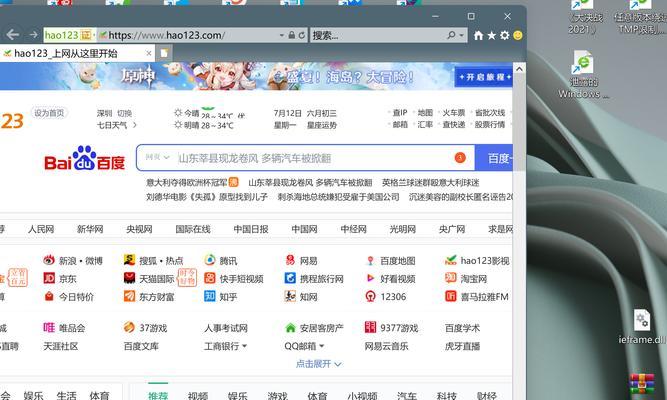Click the 天猫国际 cat icon
667x400 pixels.
tap(129, 278)
